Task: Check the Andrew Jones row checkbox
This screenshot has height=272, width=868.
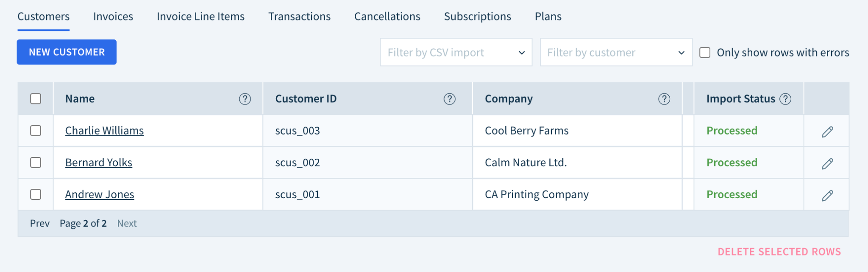Action: (x=36, y=194)
